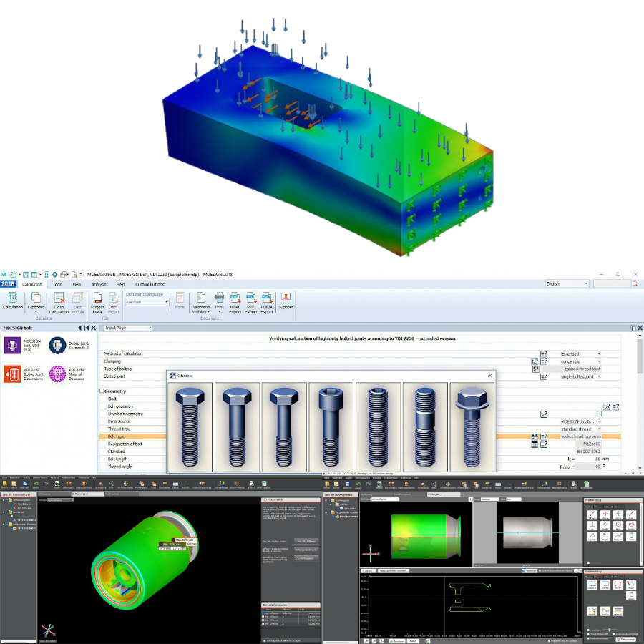The width and height of the screenshot is (644, 644).
Task: Click the search input field in ribbon header
Action: pyautogui.click(x=612, y=284)
